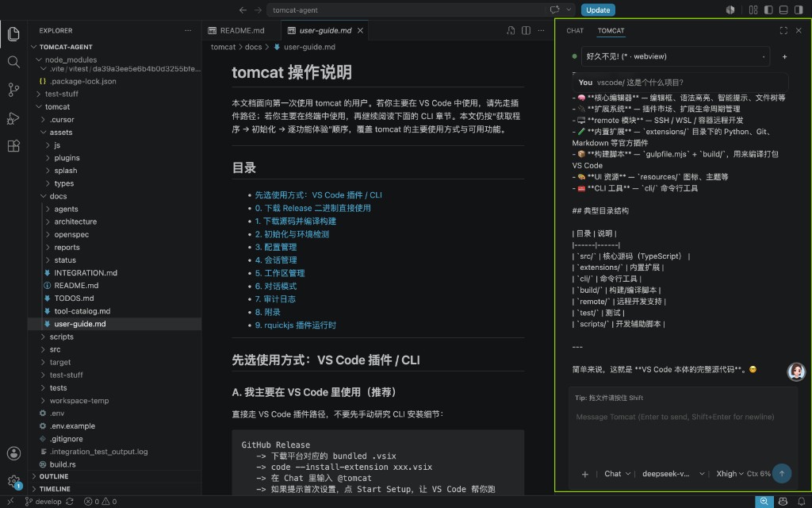Follow link '9. rquickjs 插件运行时'
The height and width of the screenshot is (508, 812).
tap(295, 325)
